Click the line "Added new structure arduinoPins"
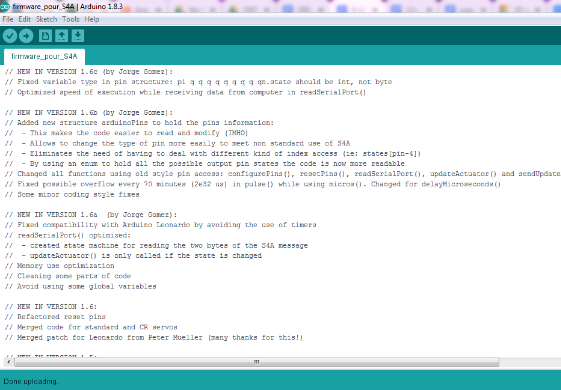The width and height of the screenshot is (561, 390). (139, 123)
